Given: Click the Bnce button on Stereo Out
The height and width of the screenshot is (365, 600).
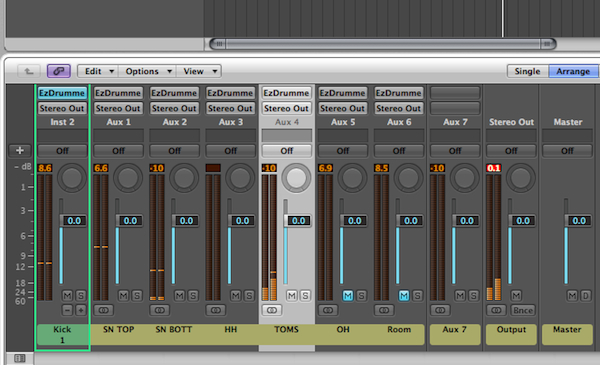Looking at the screenshot, I should [523, 310].
